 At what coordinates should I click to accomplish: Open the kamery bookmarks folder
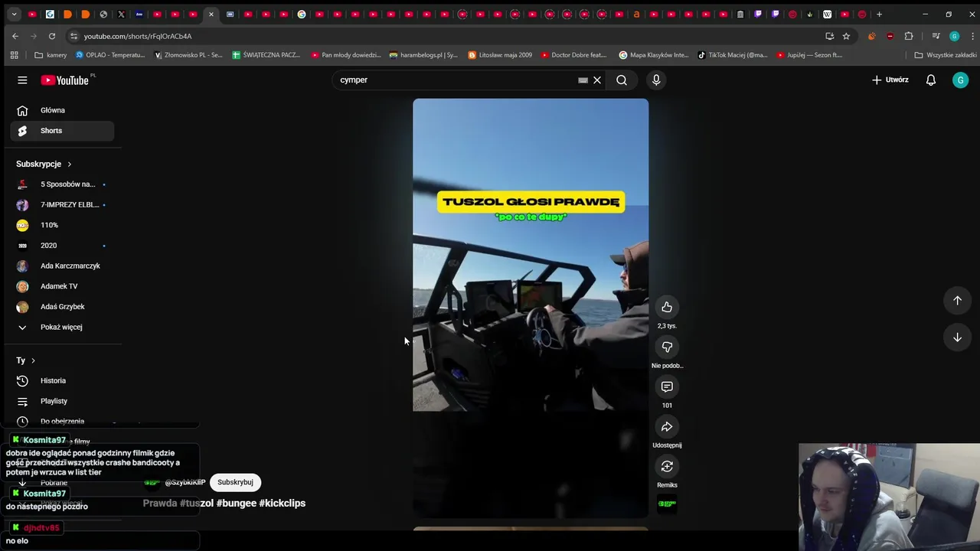(x=51, y=55)
